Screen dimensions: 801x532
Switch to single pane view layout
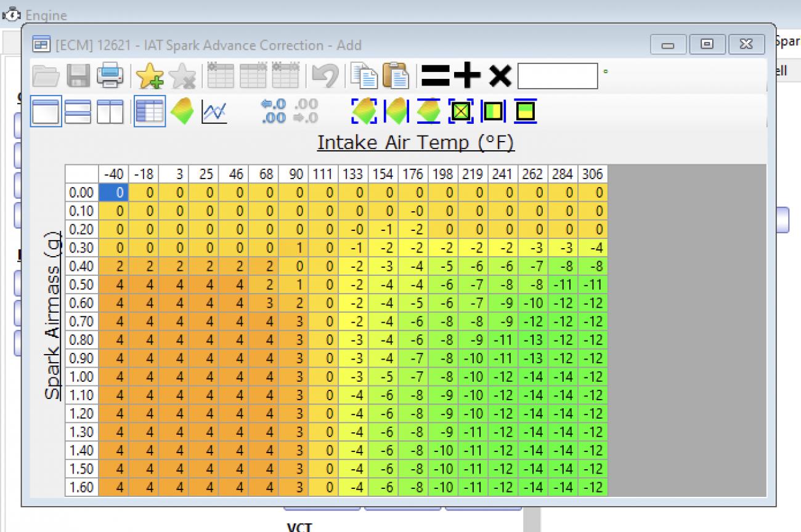[x=46, y=111]
